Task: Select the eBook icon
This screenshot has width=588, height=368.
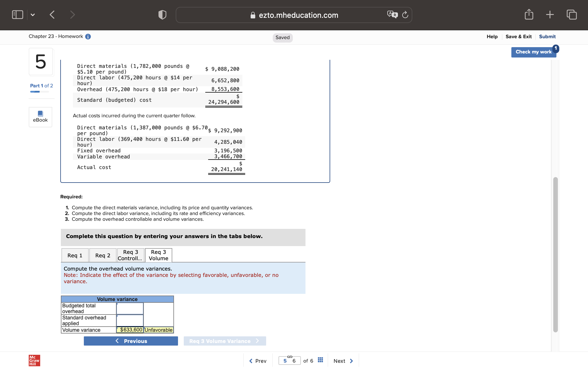Action: tap(40, 117)
